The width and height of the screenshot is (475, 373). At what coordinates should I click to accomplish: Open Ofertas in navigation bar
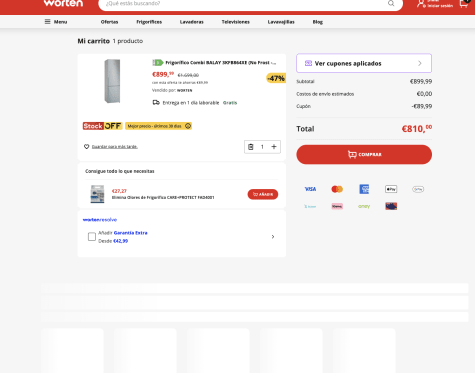109,22
